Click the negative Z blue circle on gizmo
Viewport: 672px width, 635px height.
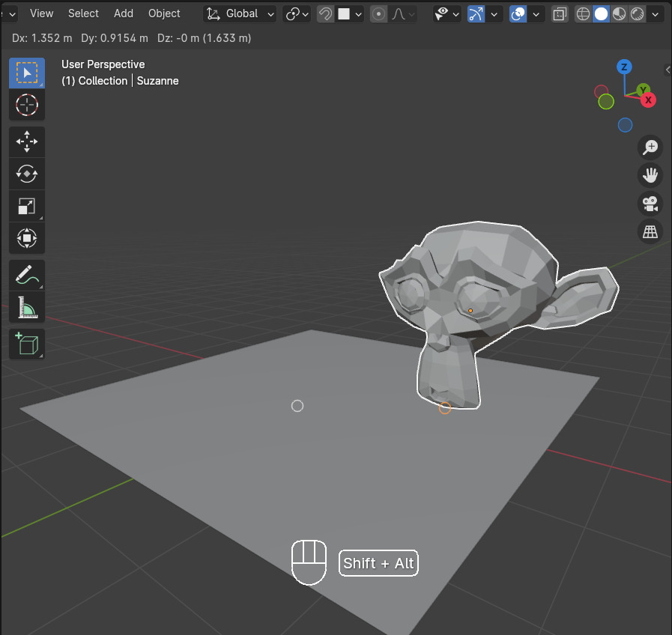tap(626, 125)
